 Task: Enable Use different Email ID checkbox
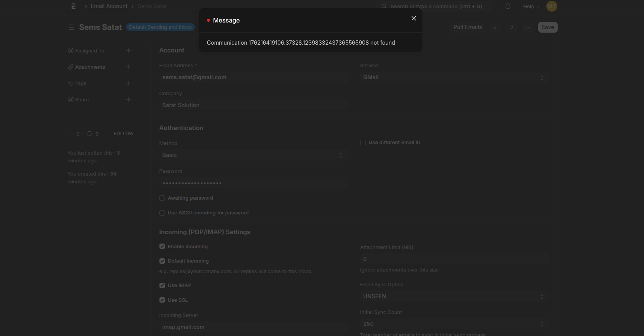pyautogui.click(x=363, y=143)
